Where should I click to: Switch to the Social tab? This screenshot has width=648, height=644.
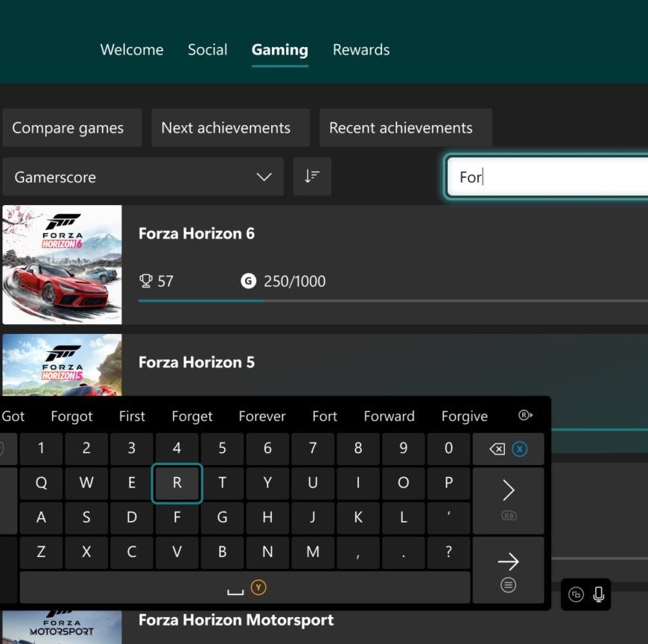208,50
